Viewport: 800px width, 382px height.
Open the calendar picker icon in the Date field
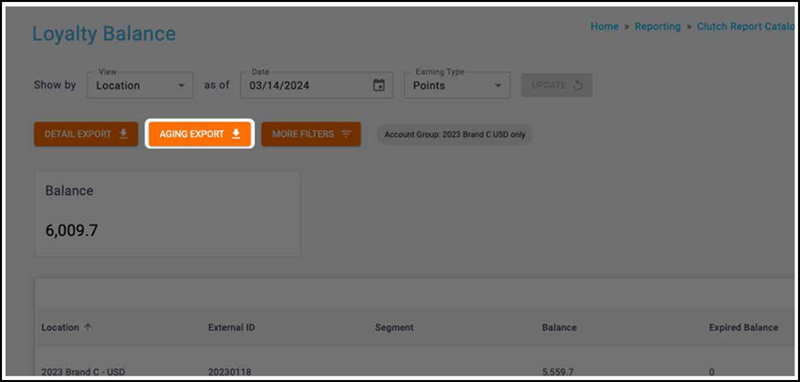coord(379,85)
